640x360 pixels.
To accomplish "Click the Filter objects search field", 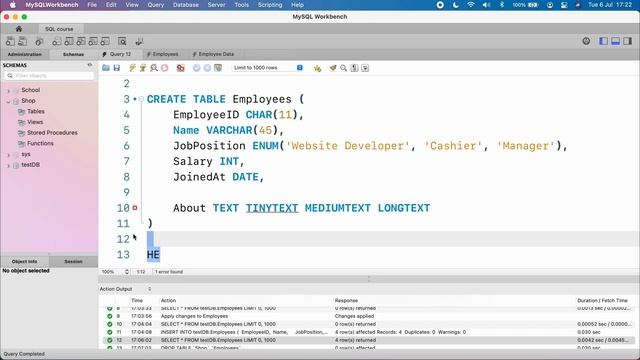I will 49,76.
